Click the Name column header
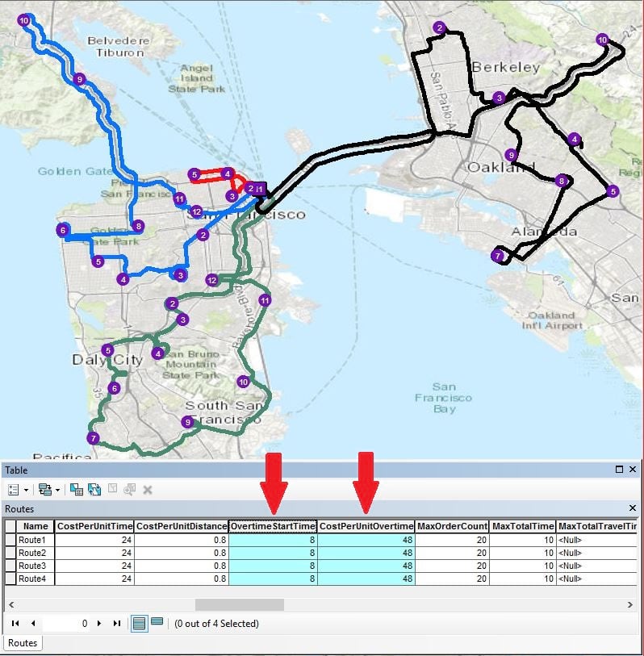644x656 pixels. pos(36,526)
